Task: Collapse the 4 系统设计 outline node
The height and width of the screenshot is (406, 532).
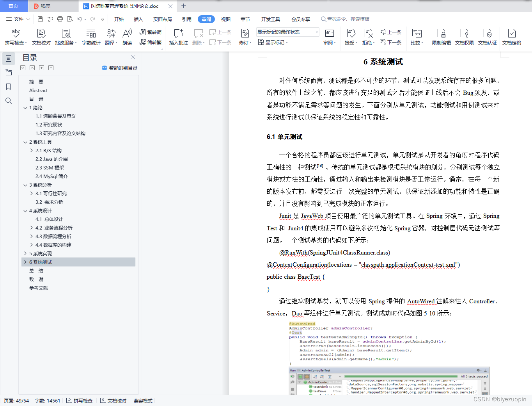Action: [25, 211]
